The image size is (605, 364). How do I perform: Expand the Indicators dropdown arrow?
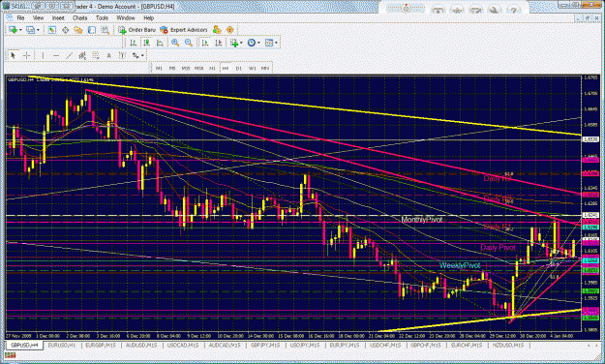[x=241, y=43]
